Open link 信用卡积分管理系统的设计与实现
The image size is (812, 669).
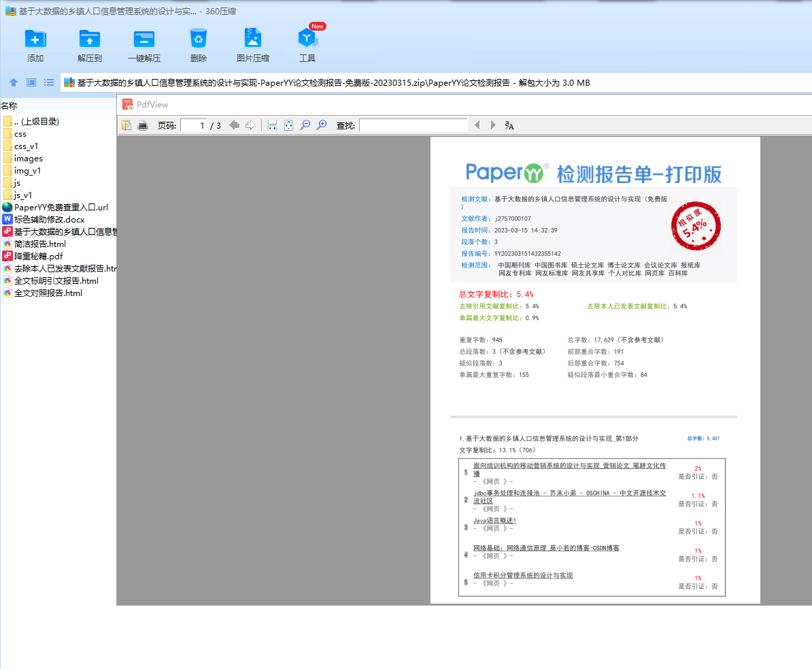coord(522,575)
